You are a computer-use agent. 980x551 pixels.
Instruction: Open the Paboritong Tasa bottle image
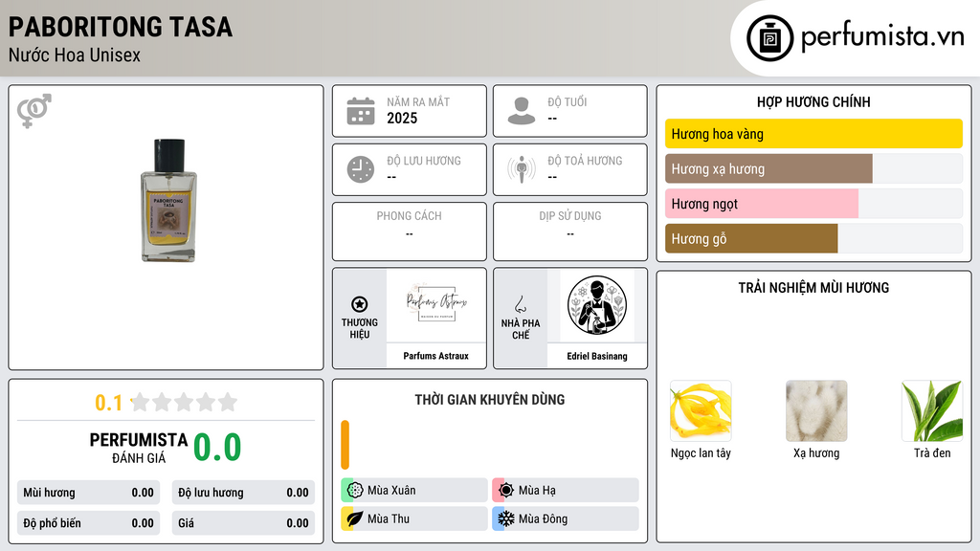point(168,200)
